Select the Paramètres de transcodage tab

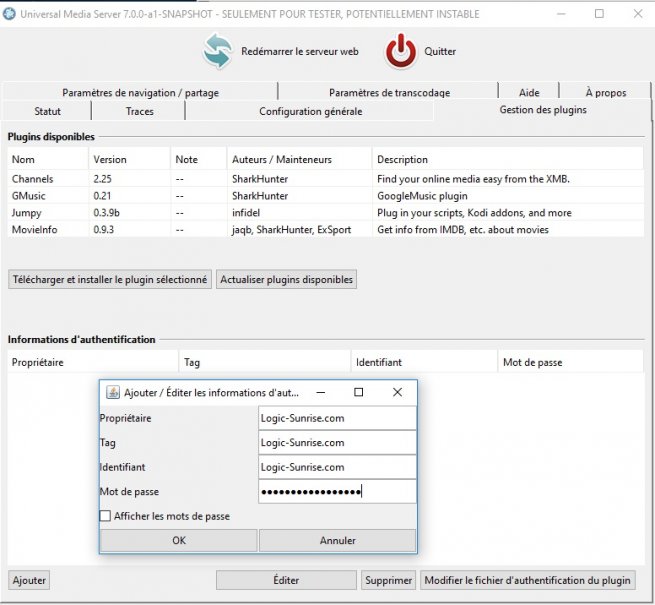(x=389, y=93)
